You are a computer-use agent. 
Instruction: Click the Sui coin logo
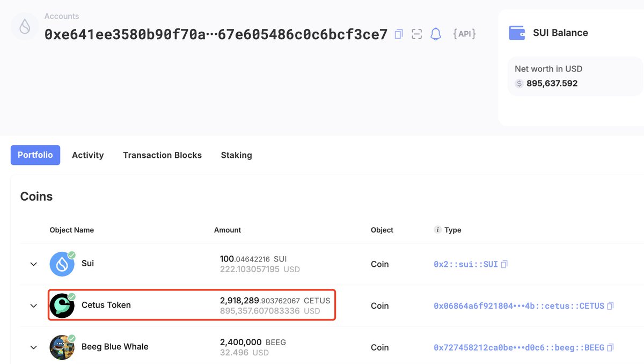tap(62, 264)
